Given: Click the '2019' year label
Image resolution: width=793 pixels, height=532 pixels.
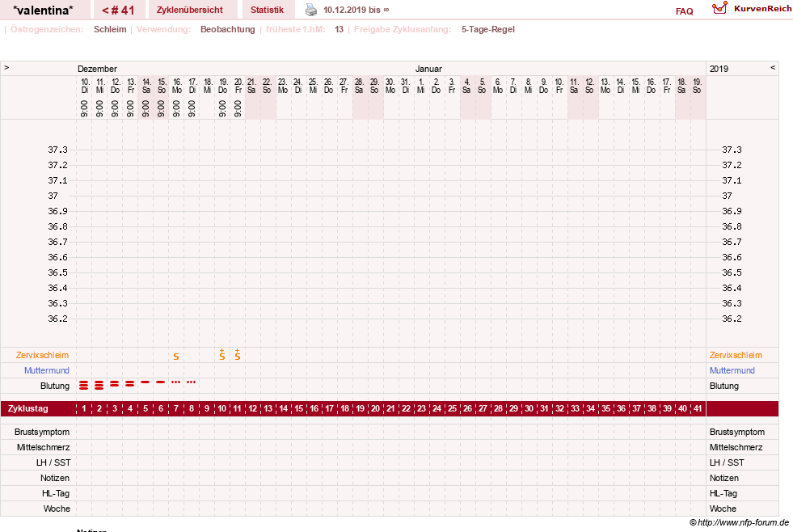Looking at the screenshot, I should tap(719, 69).
